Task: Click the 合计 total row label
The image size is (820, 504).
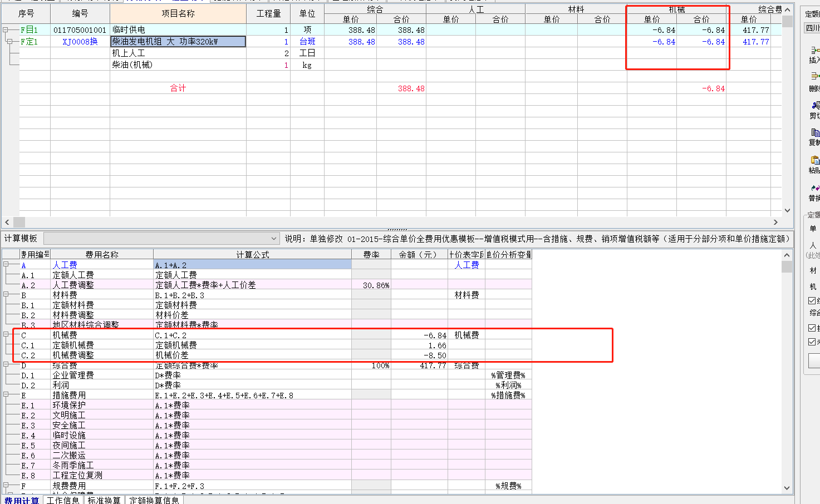Action: pyautogui.click(x=178, y=88)
